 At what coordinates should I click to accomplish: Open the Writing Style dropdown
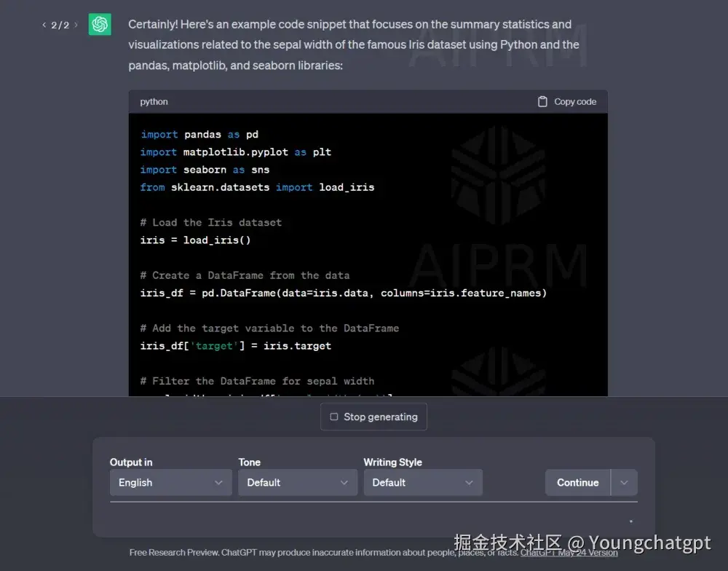423,482
